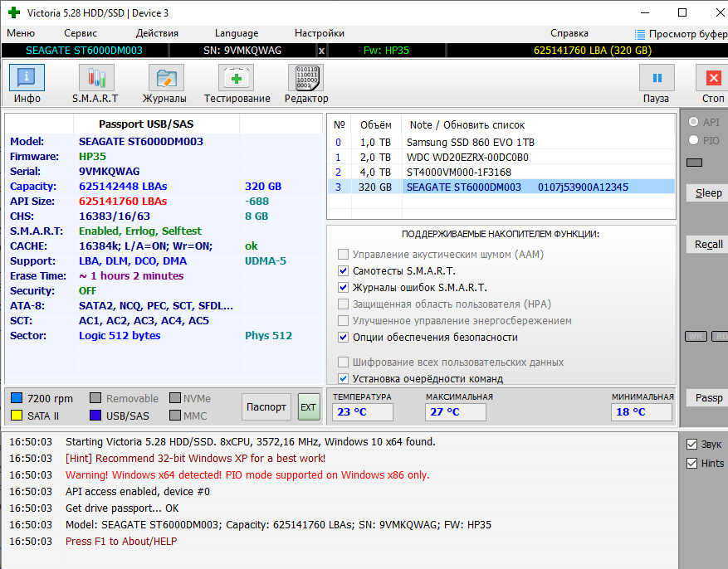Select device 1 WDC WD20EZRX-00DC0B0
Screen dimensions: 728x569
click(x=501, y=158)
